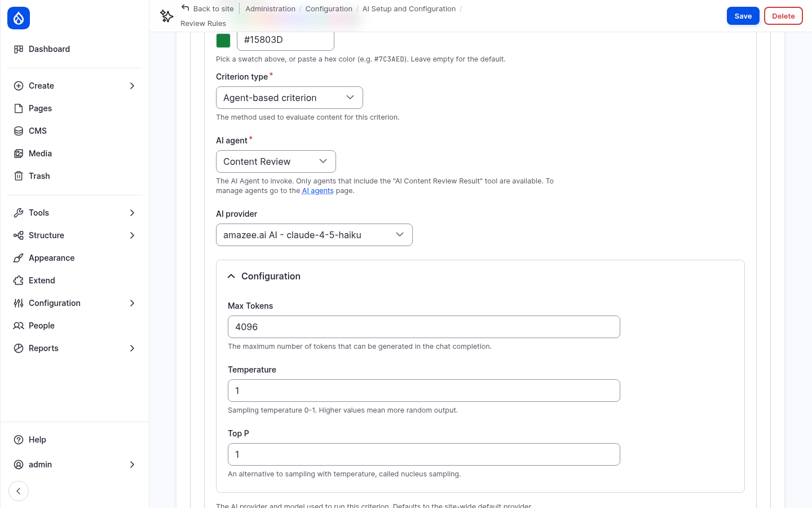The height and width of the screenshot is (508, 812).
Task: Expand the Reports submenu
Action: point(132,348)
